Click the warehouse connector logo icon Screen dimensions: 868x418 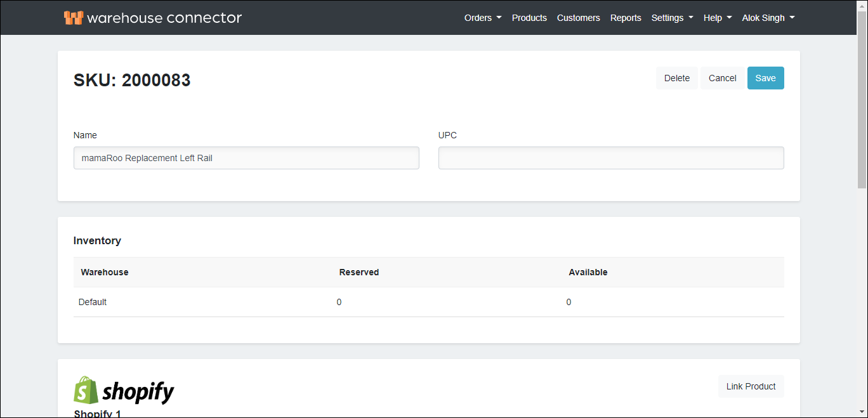pyautogui.click(x=74, y=18)
